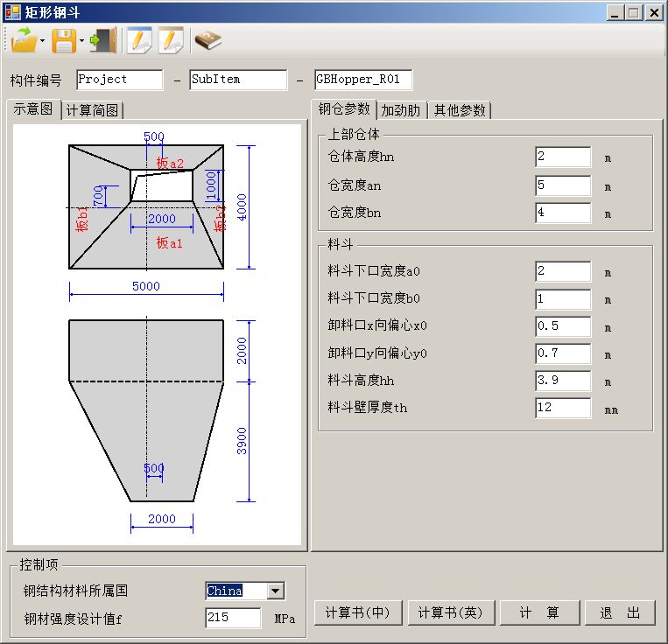Expand the open-folder dropdown arrow
Image resolution: width=668 pixels, height=644 pixels.
[42, 40]
